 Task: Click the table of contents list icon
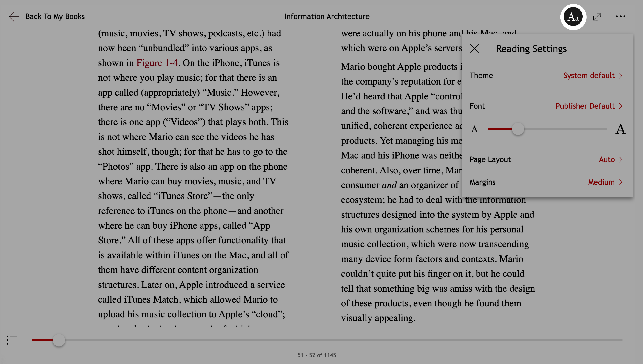(12, 340)
